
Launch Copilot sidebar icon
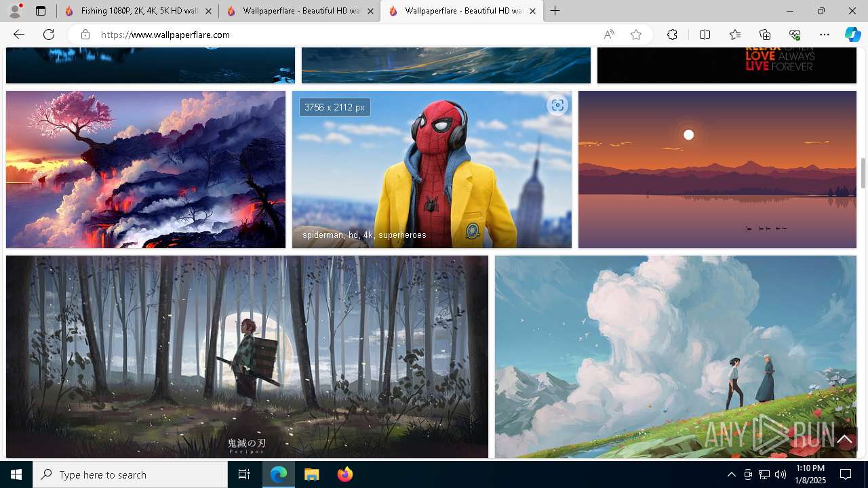click(x=852, y=35)
